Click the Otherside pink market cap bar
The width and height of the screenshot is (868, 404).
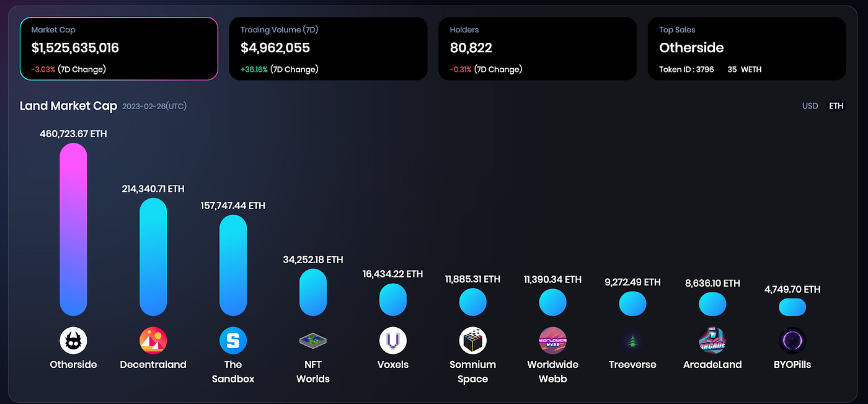[x=73, y=229]
